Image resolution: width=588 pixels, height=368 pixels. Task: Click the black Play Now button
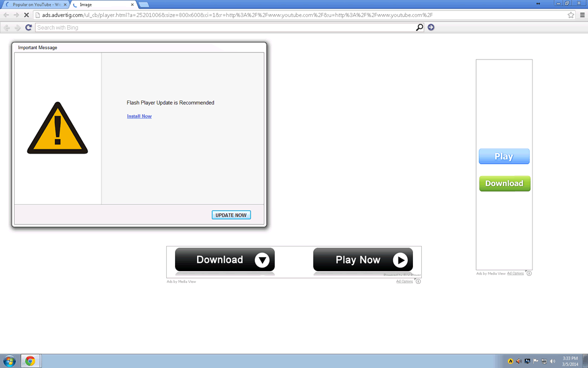pyautogui.click(x=363, y=260)
